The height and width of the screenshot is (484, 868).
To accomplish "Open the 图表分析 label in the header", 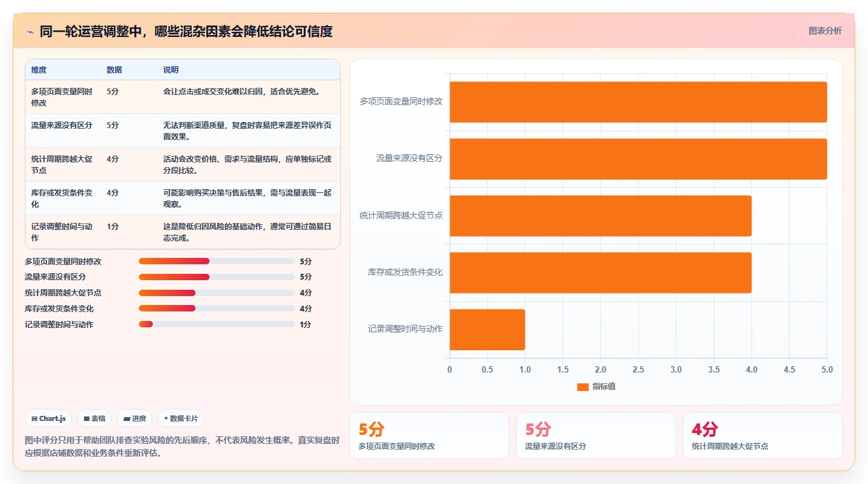I will [825, 31].
